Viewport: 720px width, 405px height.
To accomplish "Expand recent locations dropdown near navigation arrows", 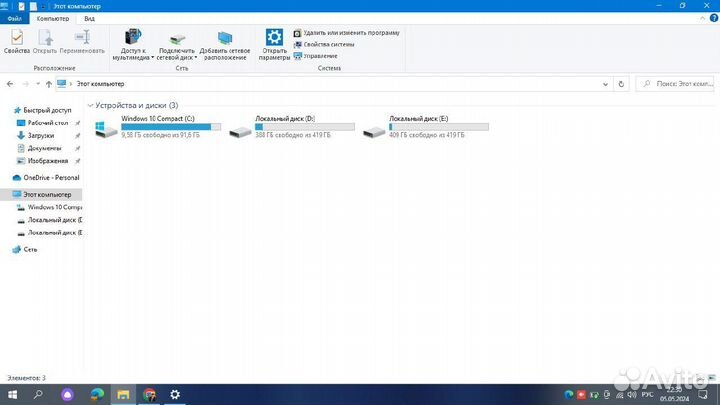I will tap(38, 84).
